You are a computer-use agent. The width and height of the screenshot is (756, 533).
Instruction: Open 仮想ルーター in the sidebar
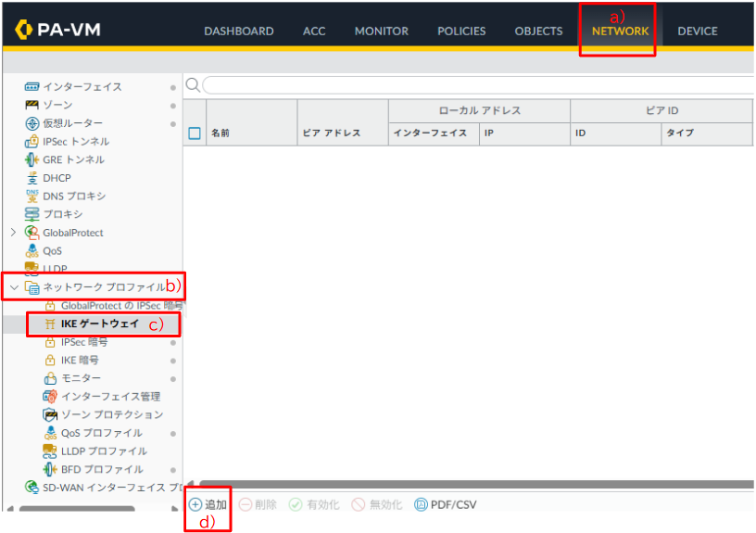click(x=72, y=123)
